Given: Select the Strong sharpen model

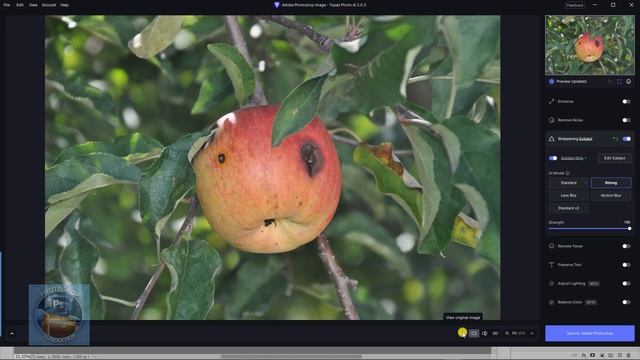Looking at the screenshot, I should 611,183.
